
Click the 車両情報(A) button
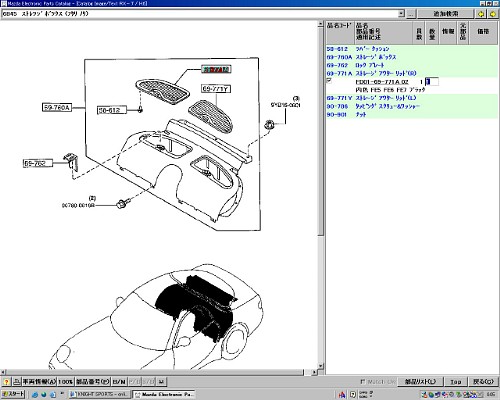tap(39, 382)
